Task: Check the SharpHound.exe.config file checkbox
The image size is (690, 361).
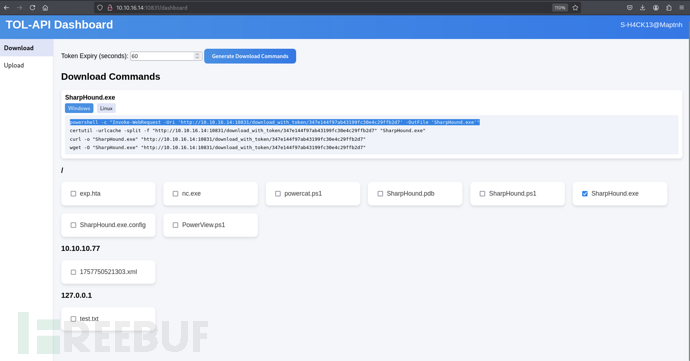Action: tap(73, 225)
